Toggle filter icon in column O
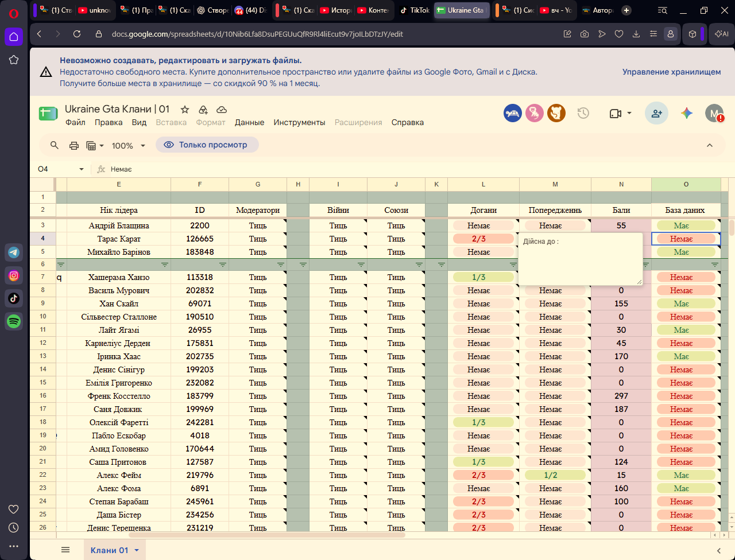This screenshot has width=735, height=560. (x=715, y=265)
